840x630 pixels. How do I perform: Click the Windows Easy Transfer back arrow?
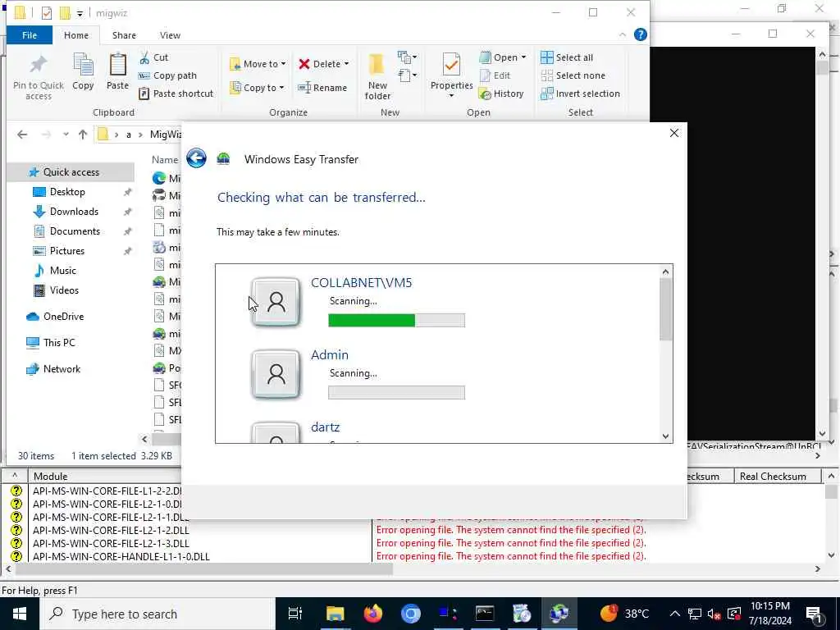(196, 158)
